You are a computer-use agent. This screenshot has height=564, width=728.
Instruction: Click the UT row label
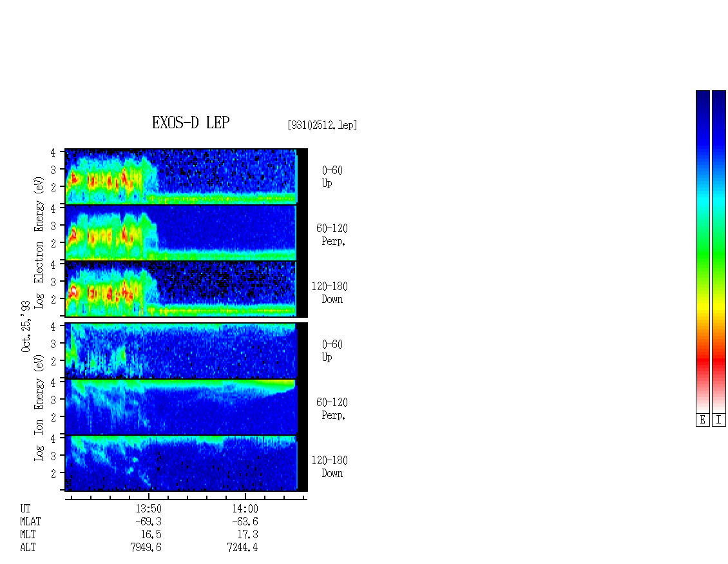(25, 509)
